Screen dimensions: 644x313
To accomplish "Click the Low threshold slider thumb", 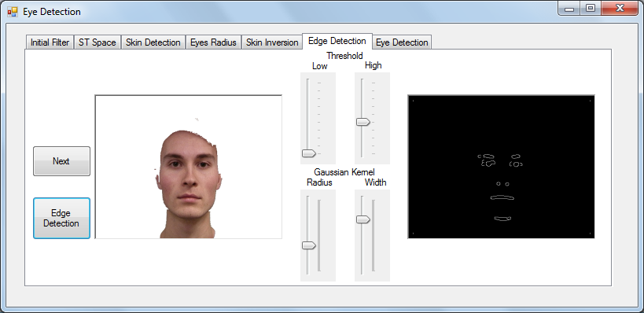I will point(309,153).
